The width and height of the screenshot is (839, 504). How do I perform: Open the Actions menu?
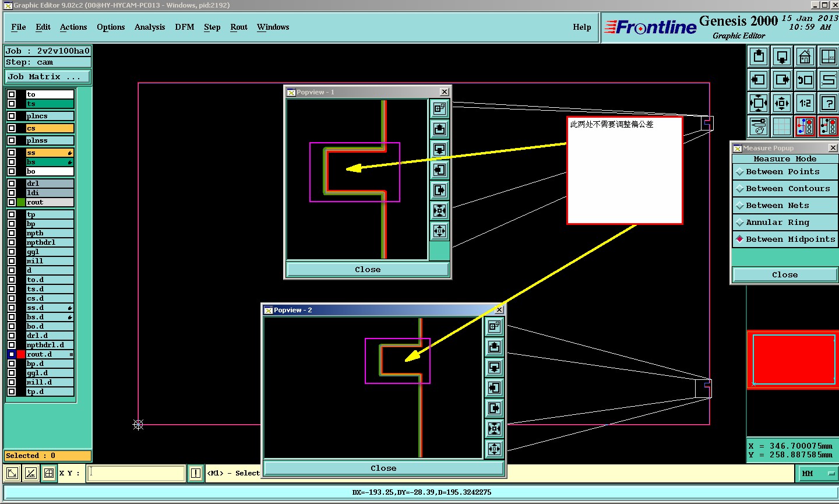tap(73, 27)
